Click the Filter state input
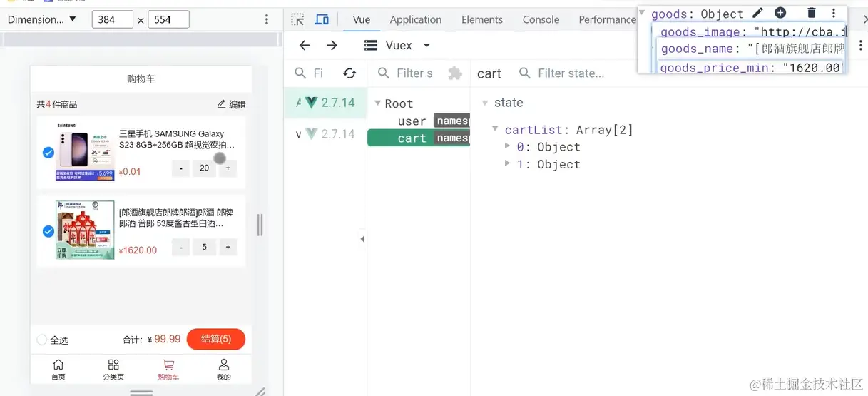 [x=571, y=73]
